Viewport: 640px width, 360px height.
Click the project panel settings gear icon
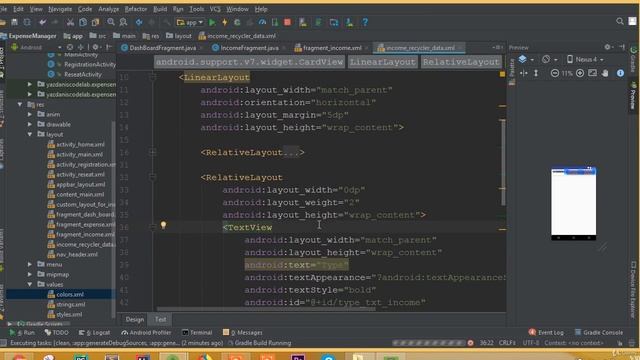pyautogui.click(x=95, y=47)
